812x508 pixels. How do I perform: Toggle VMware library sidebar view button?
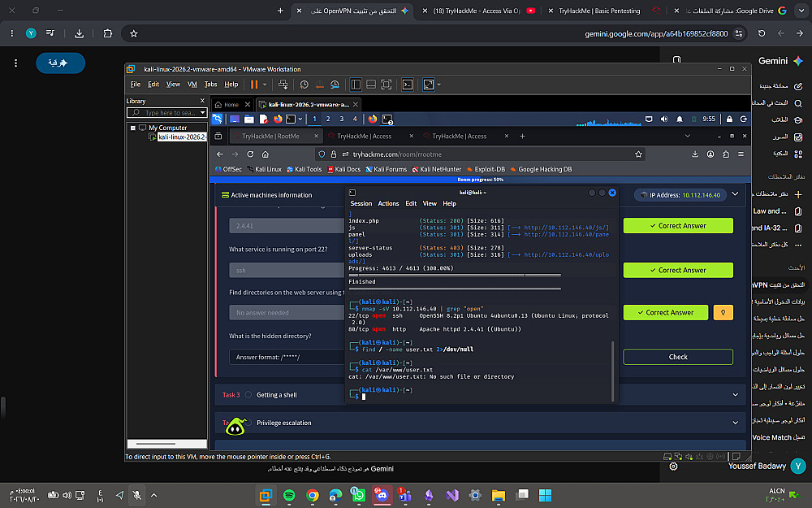coord(356,85)
